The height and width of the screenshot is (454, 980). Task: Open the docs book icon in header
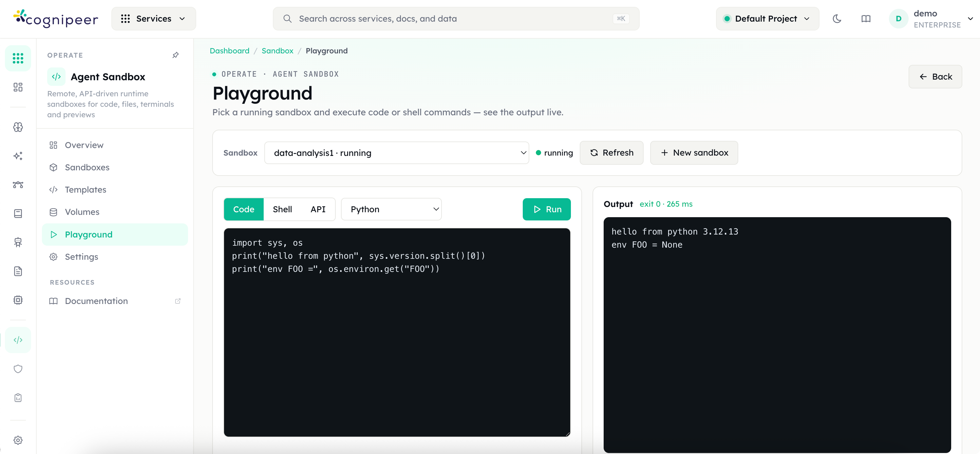(x=865, y=19)
